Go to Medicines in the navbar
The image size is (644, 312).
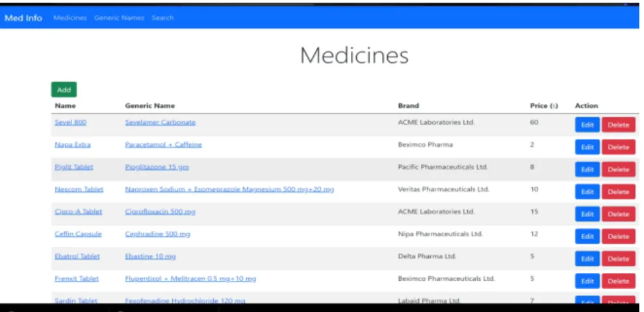pos(70,18)
